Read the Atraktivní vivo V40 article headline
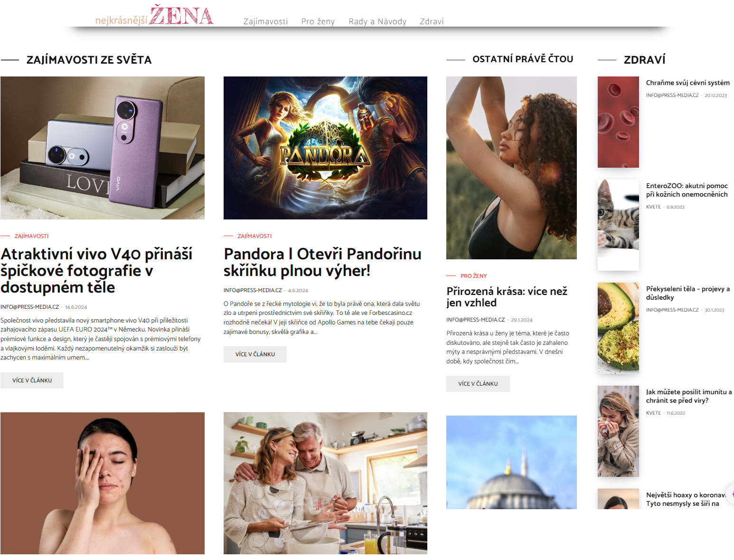The width and height of the screenshot is (734, 560). pyautogui.click(x=96, y=271)
